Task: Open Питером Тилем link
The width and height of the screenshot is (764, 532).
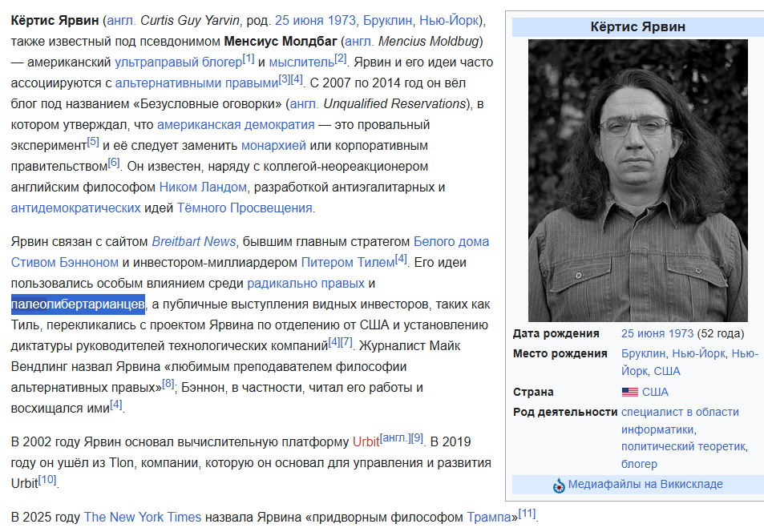Action: pos(348,263)
